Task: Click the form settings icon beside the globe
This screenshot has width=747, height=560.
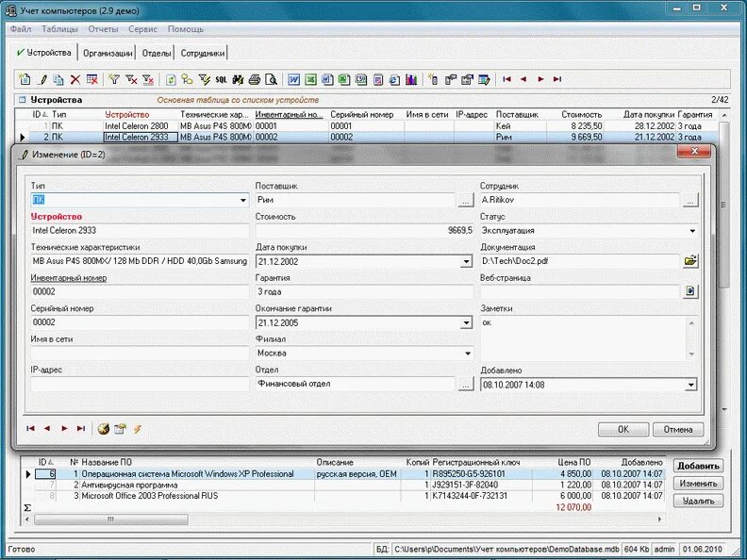Action: click(x=120, y=429)
